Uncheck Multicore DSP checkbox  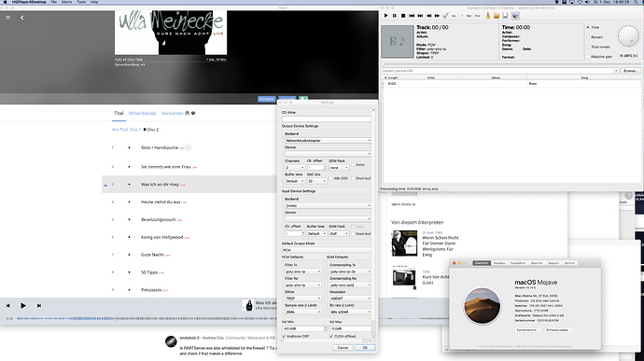pos(284,337)
